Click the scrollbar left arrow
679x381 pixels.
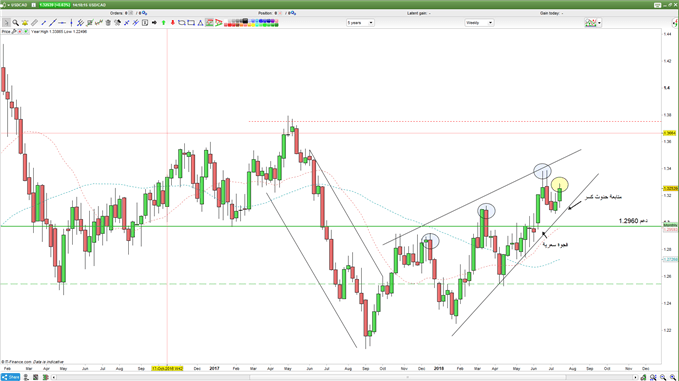pos(54,378)
